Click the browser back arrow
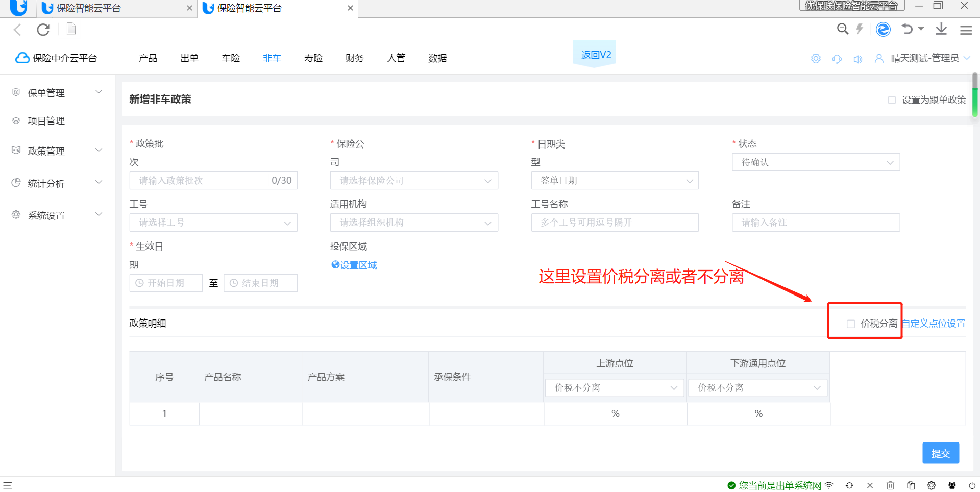This screenshot has width=980, height=492. click(17, 30)
